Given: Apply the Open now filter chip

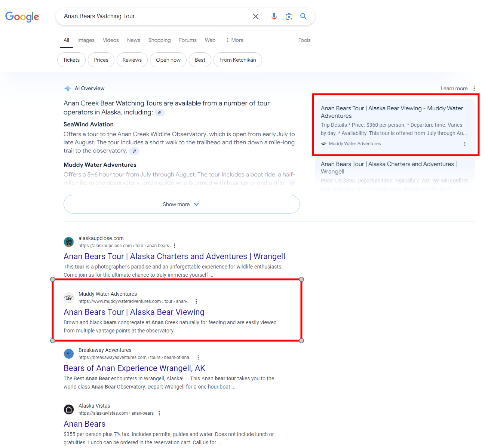Looking at the screenshot, I should tap(168, 60).
